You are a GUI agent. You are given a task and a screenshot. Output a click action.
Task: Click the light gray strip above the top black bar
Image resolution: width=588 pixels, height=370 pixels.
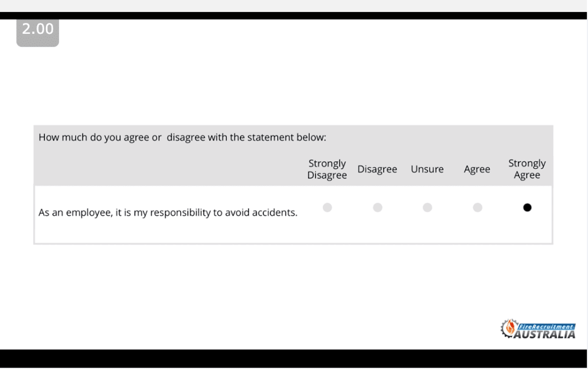[x=294, y=5]
